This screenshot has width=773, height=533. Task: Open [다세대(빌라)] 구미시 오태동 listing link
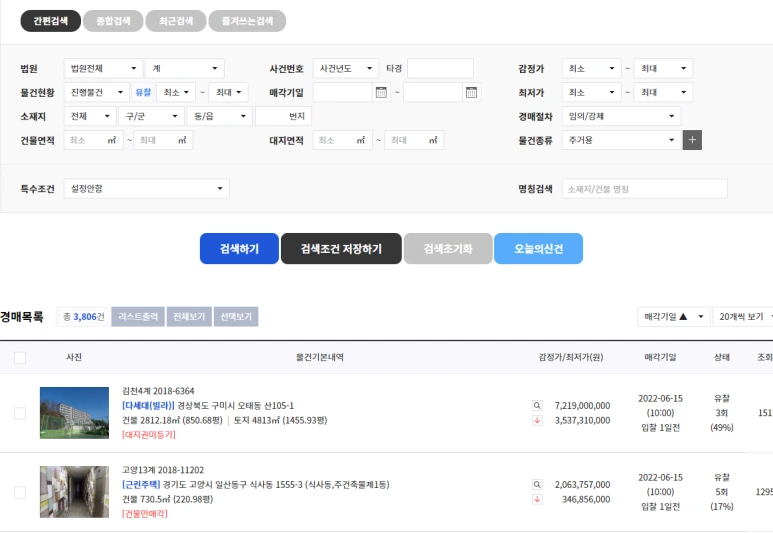208,405
